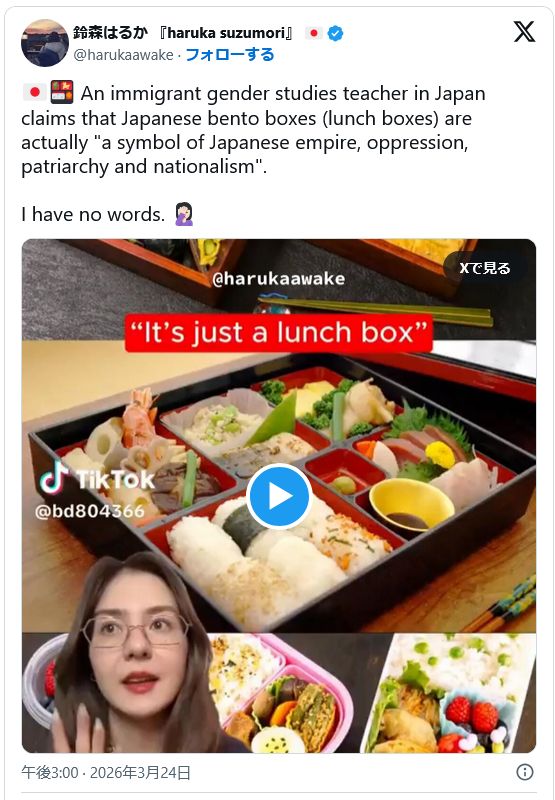Click the Japan flag beside author name

pos(314,33)
